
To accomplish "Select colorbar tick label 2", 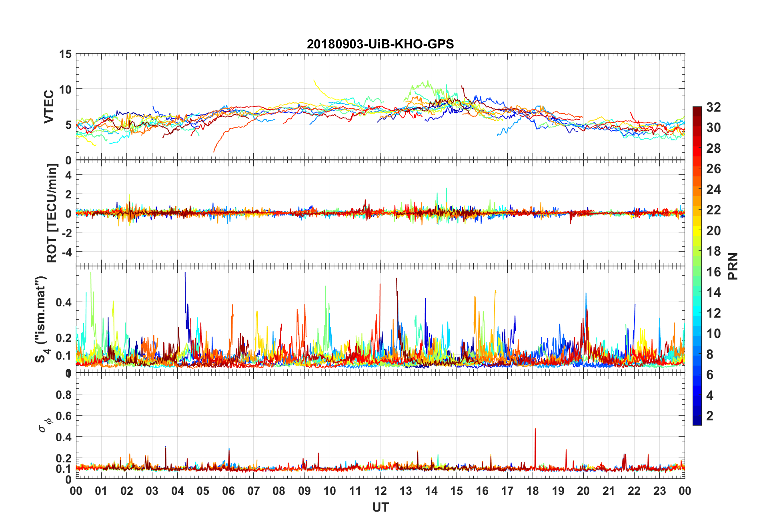I will click(710, 416).
